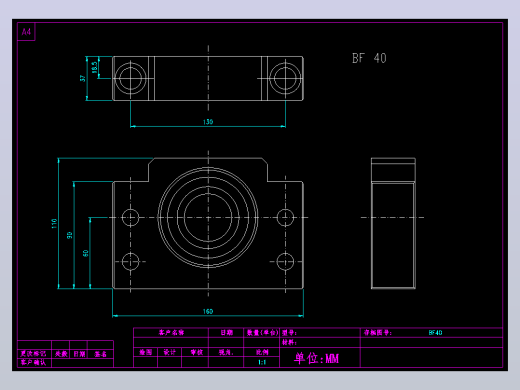Click the '材料:' material field label
This screenshot has height=390, width=520.
click(x=289, y=342)
